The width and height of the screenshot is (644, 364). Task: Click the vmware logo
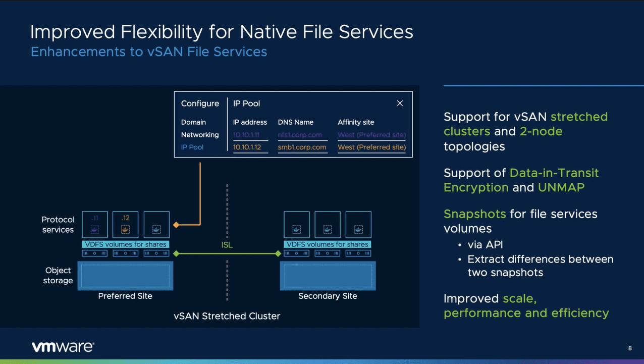[63, 347]
